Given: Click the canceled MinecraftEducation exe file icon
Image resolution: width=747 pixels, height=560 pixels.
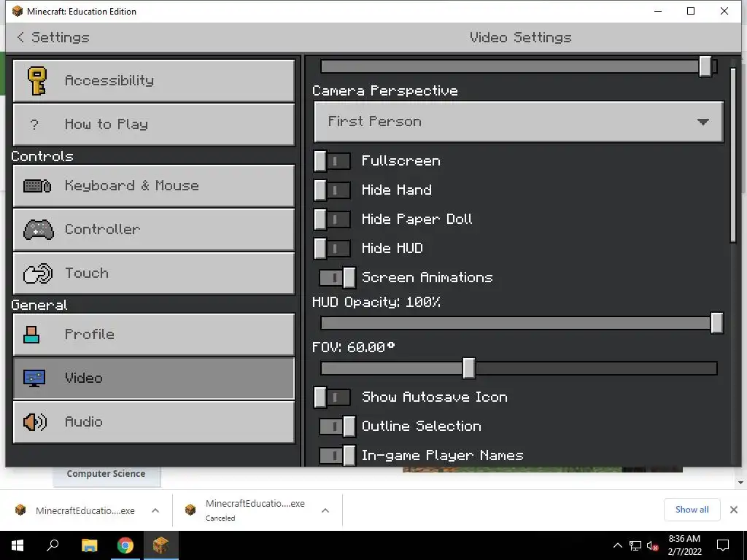Looking at the screenshot, I should 190,510.
